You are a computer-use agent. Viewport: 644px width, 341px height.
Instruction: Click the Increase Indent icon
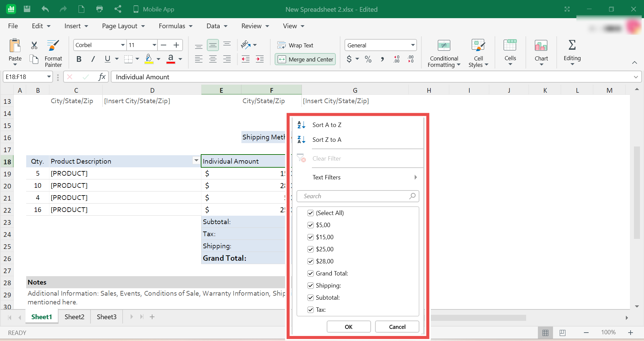click(260, 59)
